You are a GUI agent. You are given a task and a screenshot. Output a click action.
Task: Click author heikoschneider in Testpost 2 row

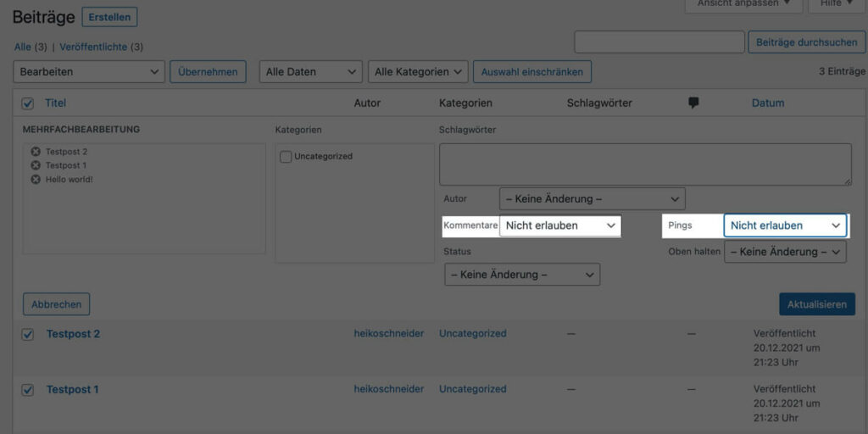click(x=389, y=333)
